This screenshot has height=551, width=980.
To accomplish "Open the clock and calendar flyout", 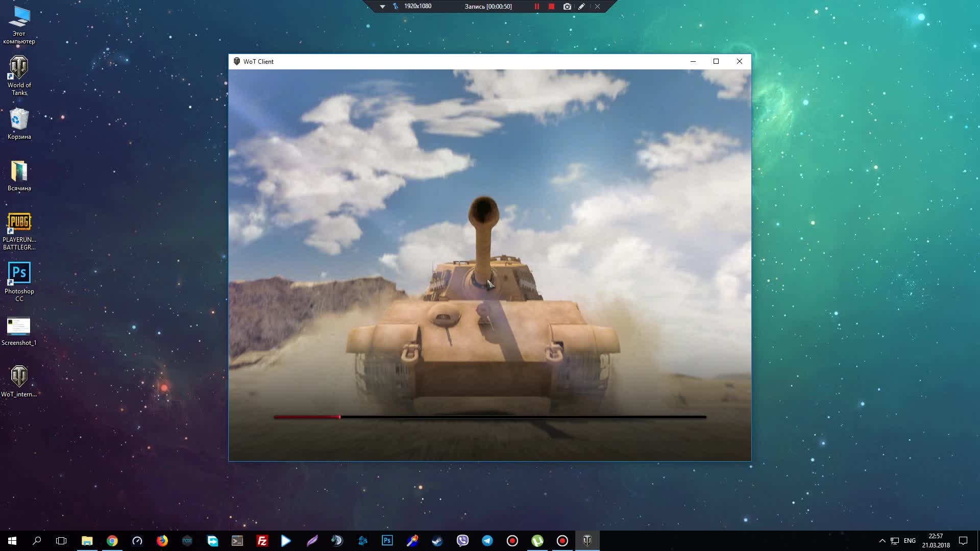I will coord(936,541).
